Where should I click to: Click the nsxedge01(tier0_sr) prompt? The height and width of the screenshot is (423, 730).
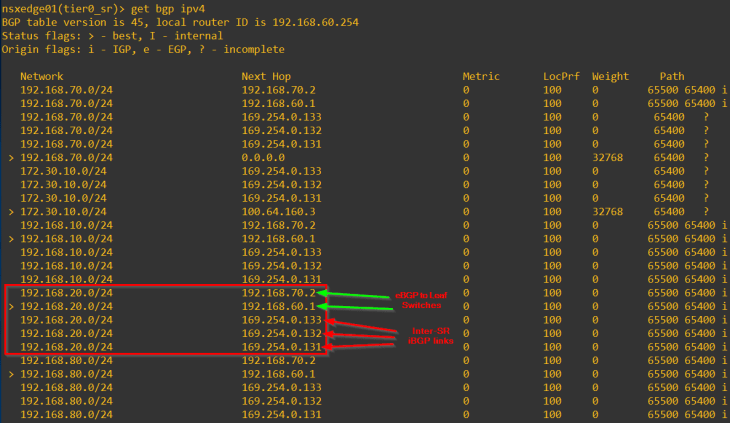66,8
